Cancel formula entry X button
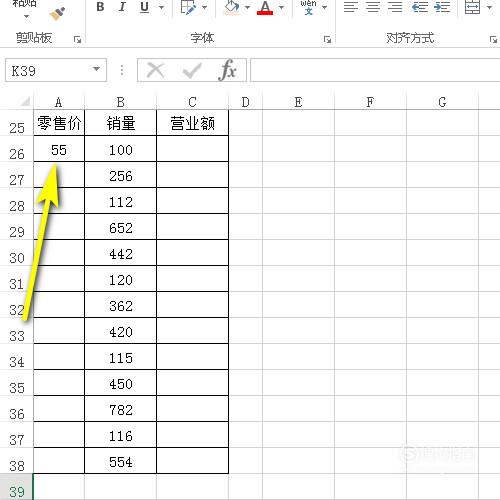The image size is (500, 500). click(155, 70)
